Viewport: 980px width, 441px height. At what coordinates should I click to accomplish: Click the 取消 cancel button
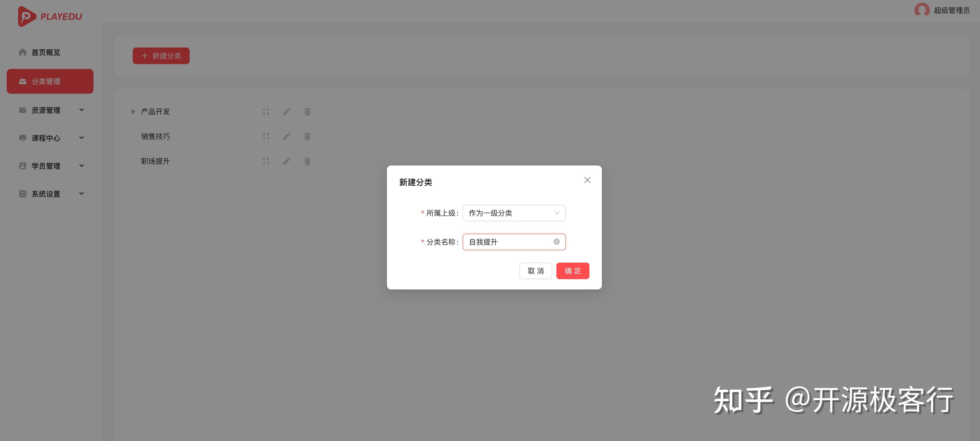536,271
